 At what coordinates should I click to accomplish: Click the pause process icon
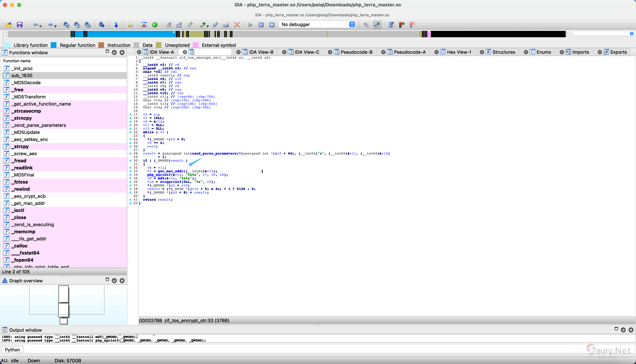click(261, 25)
